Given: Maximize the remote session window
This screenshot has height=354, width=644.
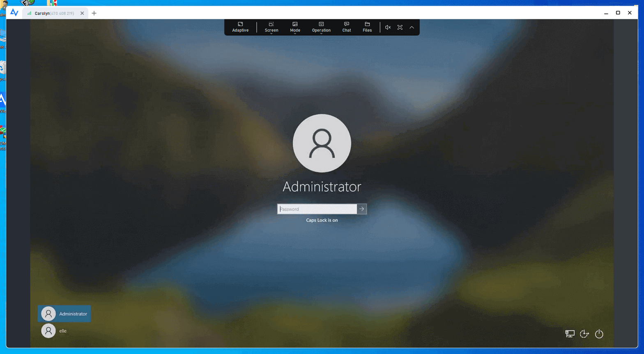Looking at the screenshot, I should tap(618, 13).
